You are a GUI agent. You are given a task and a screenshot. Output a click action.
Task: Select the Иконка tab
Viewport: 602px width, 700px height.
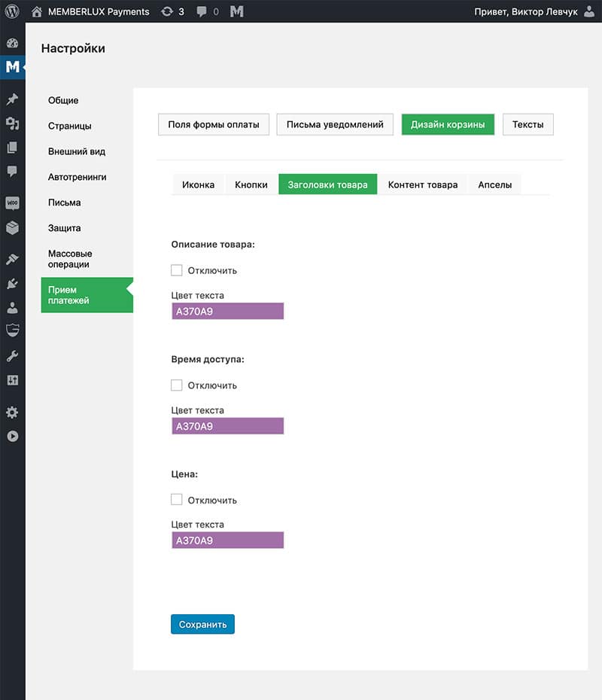[198, 184]
